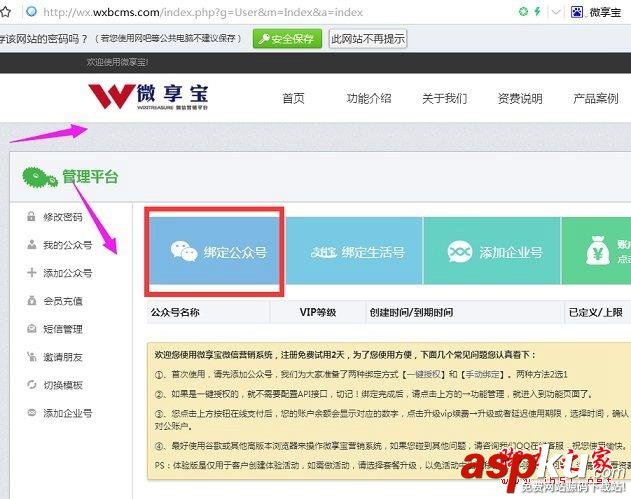Click the 微享宝 text in browser toolbar
Screen dimensions: 631x499
click(605, 12)
